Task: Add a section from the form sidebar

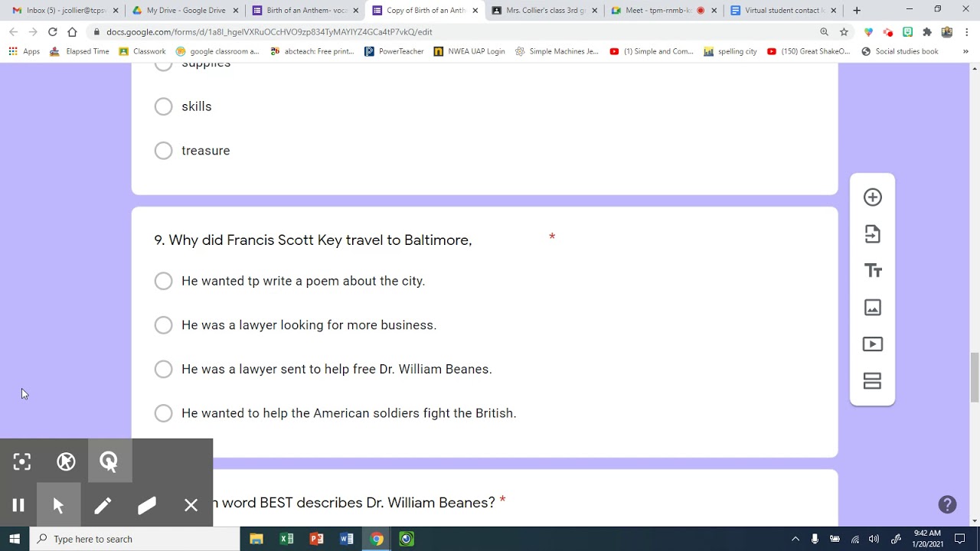Action: point(872,381)
